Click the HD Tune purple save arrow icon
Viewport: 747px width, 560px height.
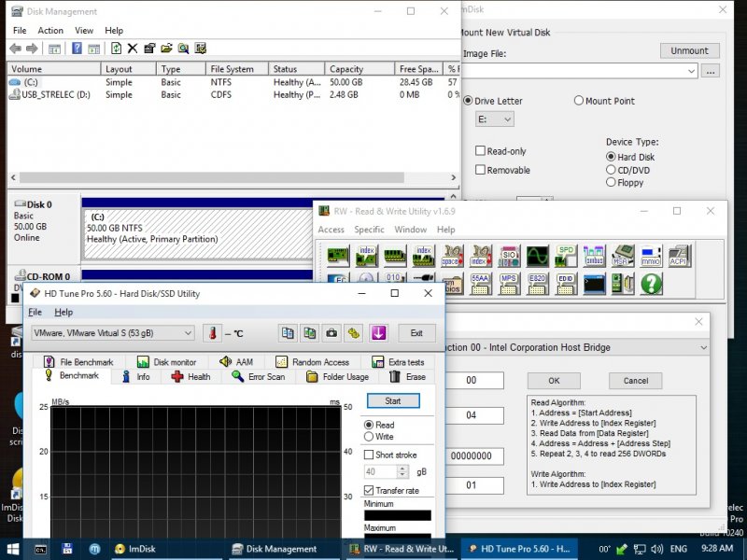click(x=379, y=333)
